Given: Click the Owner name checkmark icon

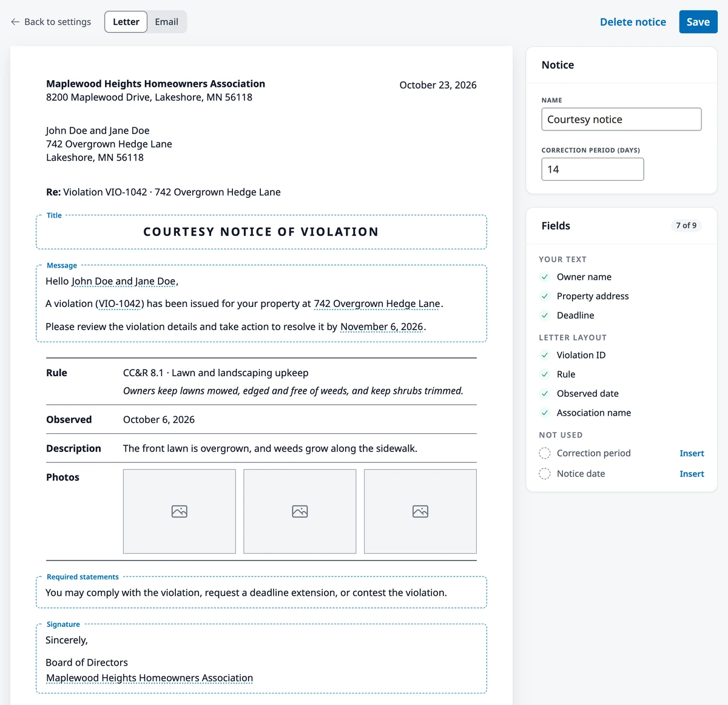Looking at the screenshot, I should pos(545,277).
